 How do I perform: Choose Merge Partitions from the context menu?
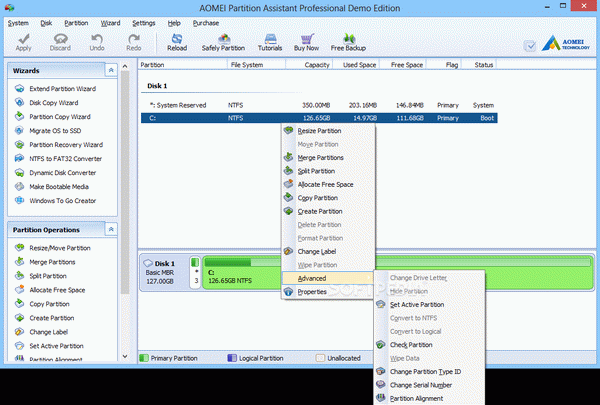point(328,158)
